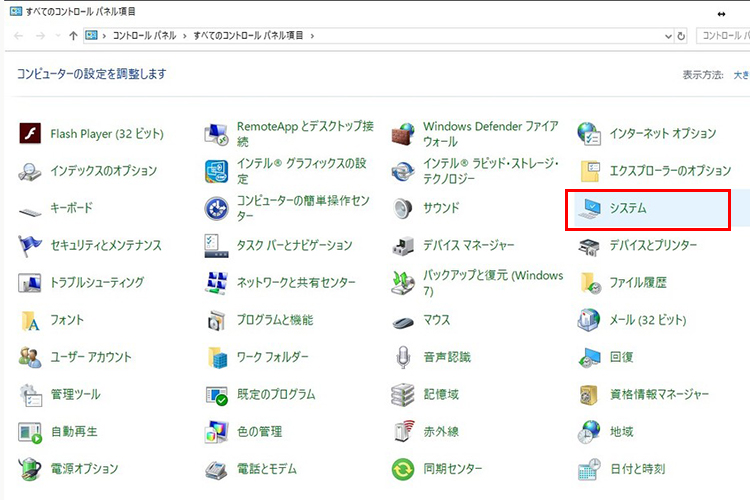Click the 電源オプション link text
Screen dimensions: 750x500
84,468
